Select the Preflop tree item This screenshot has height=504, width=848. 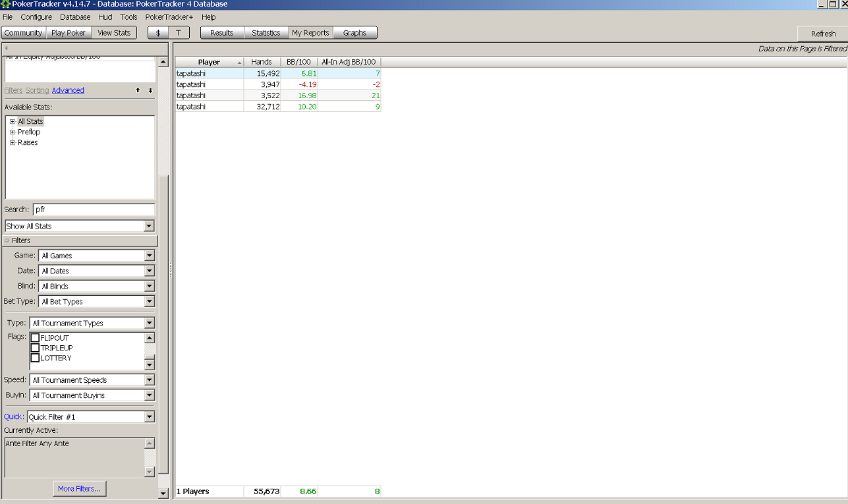(29, 132)
